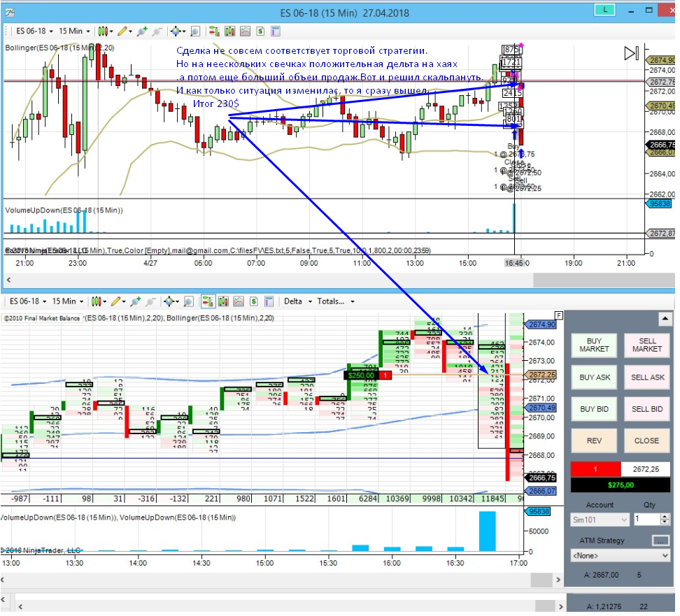This screenshot has height=616, width=680.
Task: Toggle Chart Trader icon in top toolbar
Action: click(x=214, y=31)
